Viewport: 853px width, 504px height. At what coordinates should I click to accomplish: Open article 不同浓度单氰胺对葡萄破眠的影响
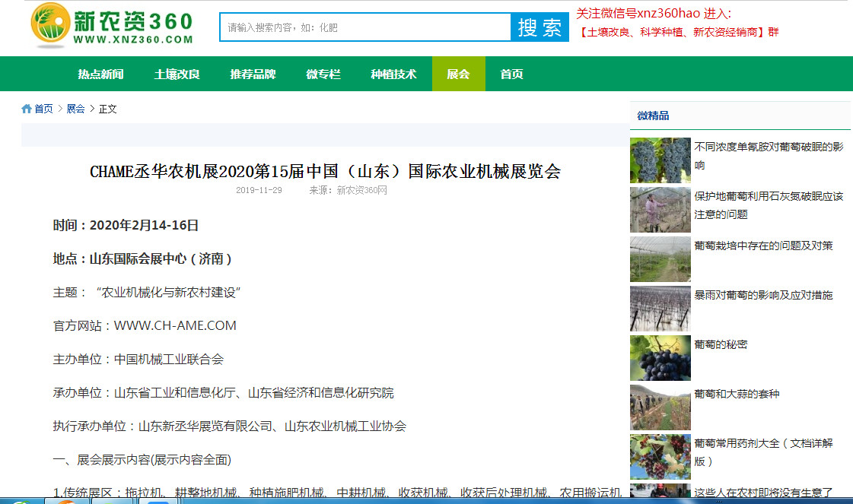click(x=769, y=156)
